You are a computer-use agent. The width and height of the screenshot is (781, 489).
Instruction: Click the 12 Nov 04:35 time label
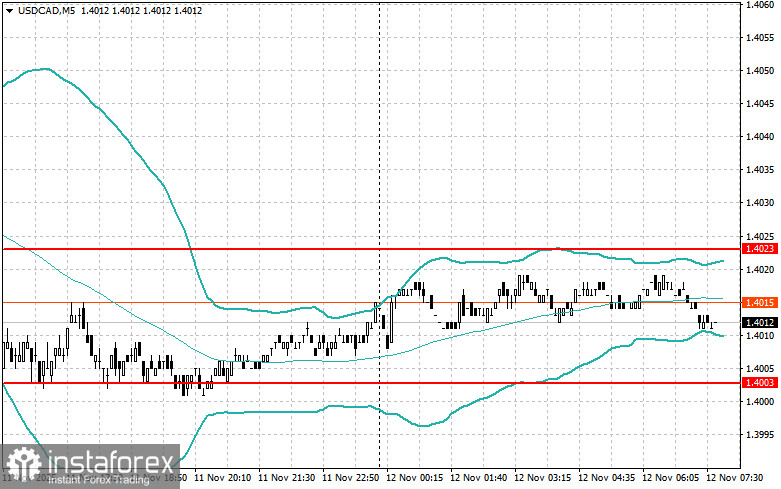click(x=606, y=478)
